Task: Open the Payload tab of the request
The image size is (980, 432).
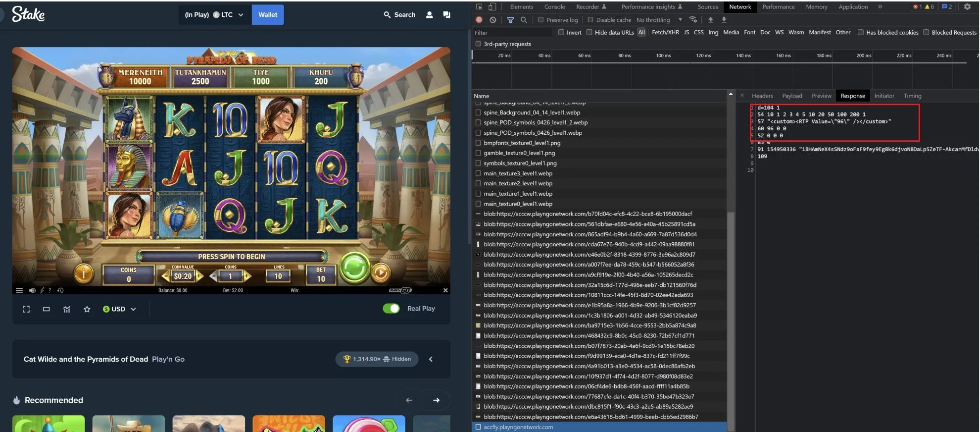Action: coord(792,96)
